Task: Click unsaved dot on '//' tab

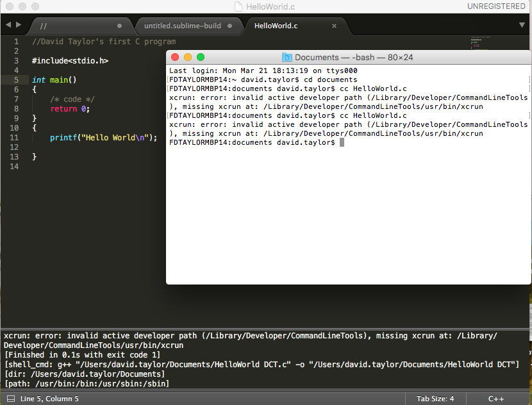Action: (119, 26)
